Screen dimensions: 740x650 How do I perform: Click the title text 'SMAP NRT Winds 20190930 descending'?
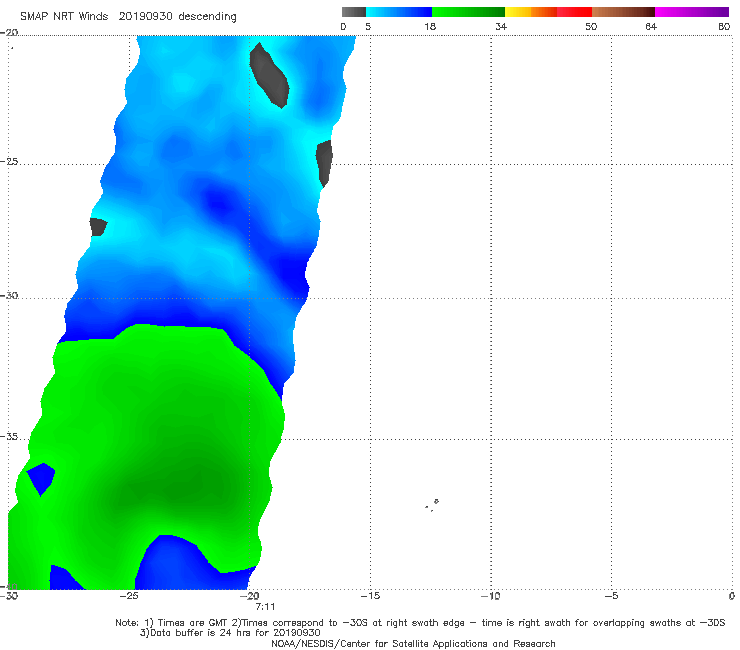pos(128,17)
